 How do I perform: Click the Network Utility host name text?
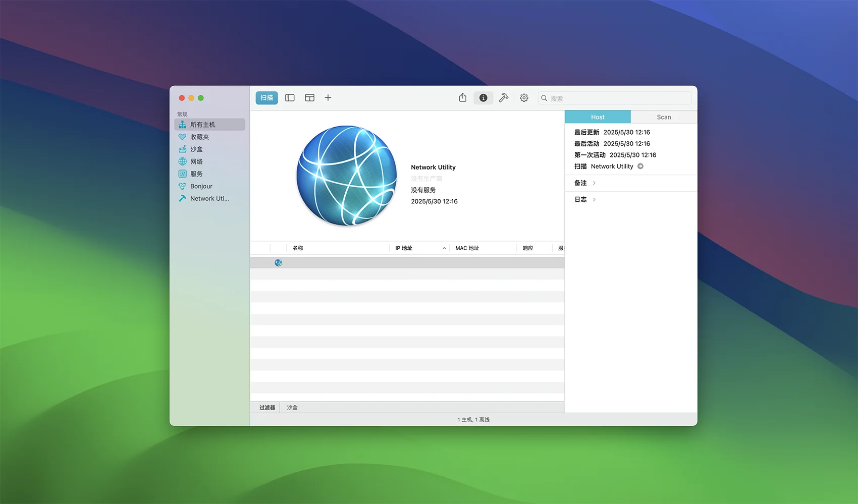click(x=433, y=167)
